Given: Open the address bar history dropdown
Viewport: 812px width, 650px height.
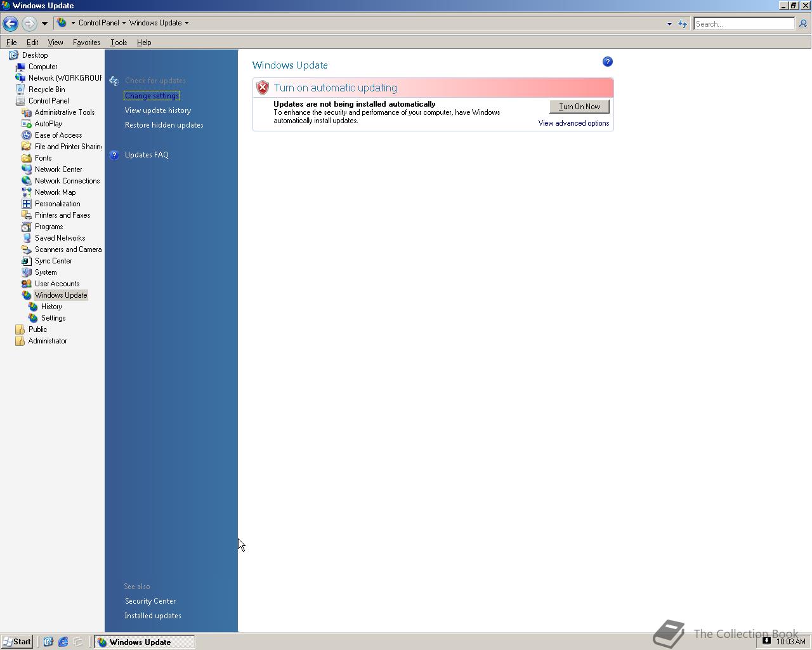Looking at the screenshot, I should [x=669, y=23].
